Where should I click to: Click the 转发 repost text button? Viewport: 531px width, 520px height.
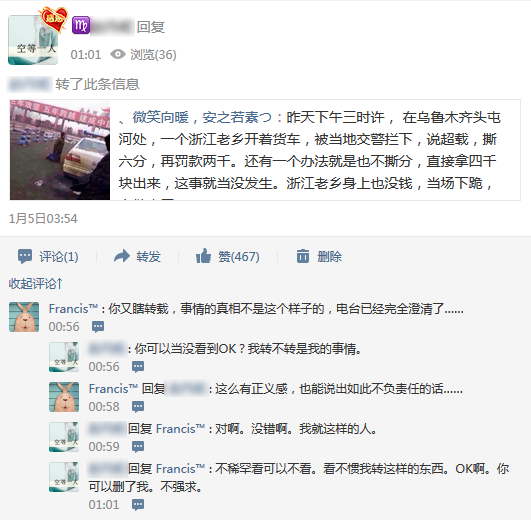tap(148, 256)
